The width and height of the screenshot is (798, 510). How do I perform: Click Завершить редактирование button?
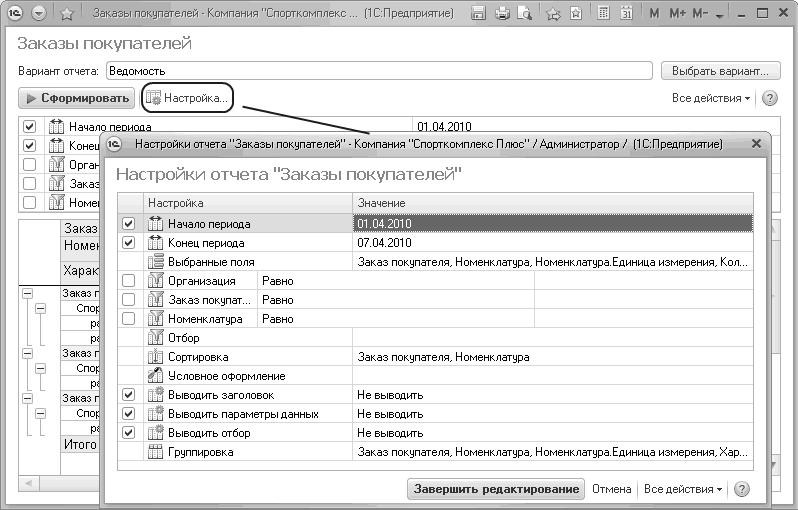pos(496,489)
